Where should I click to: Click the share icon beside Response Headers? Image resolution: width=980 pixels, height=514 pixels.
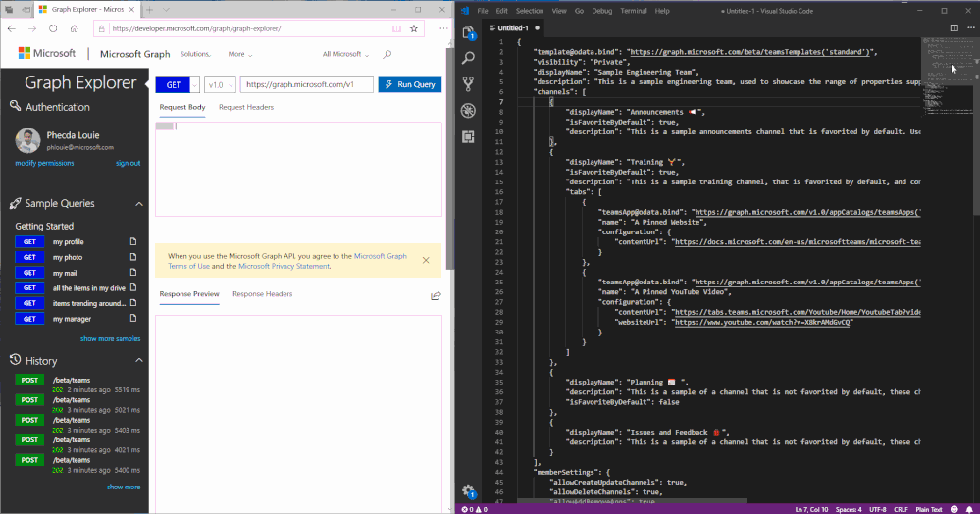coord(436,295)
